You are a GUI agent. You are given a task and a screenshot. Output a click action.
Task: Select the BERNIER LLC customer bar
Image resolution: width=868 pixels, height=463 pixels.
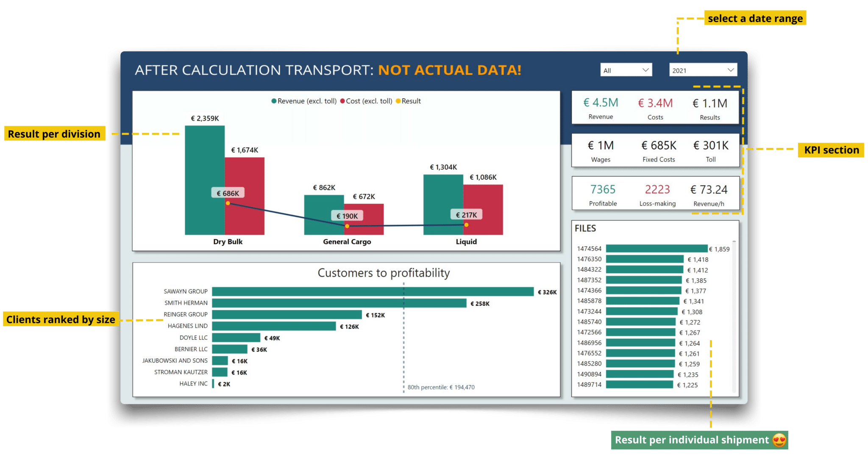click(x=230, y=349)
